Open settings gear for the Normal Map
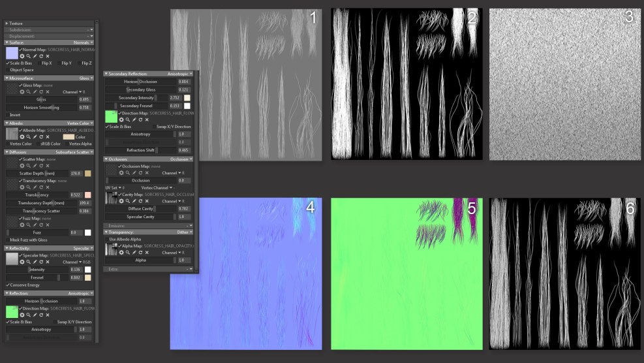This screenshot has width=644, height=363. [22, 56]
